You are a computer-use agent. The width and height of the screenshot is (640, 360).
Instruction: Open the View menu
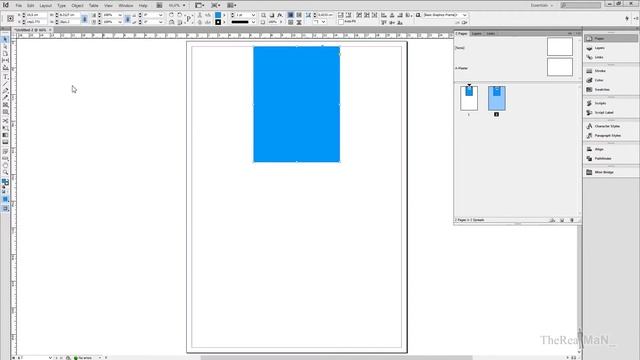[108, 6]
